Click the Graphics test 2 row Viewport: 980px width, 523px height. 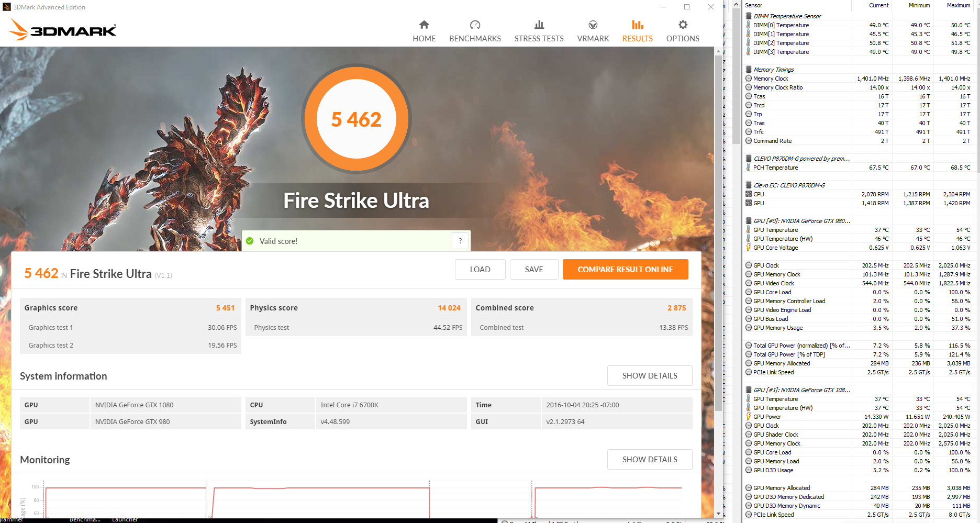130,345
